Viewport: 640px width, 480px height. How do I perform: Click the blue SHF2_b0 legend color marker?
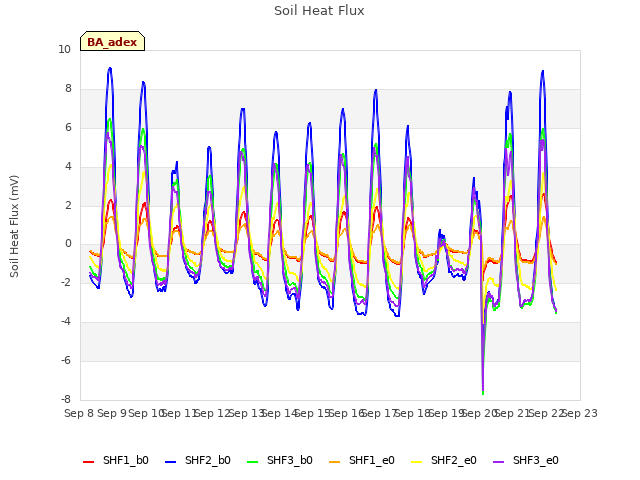coord(171,462)
